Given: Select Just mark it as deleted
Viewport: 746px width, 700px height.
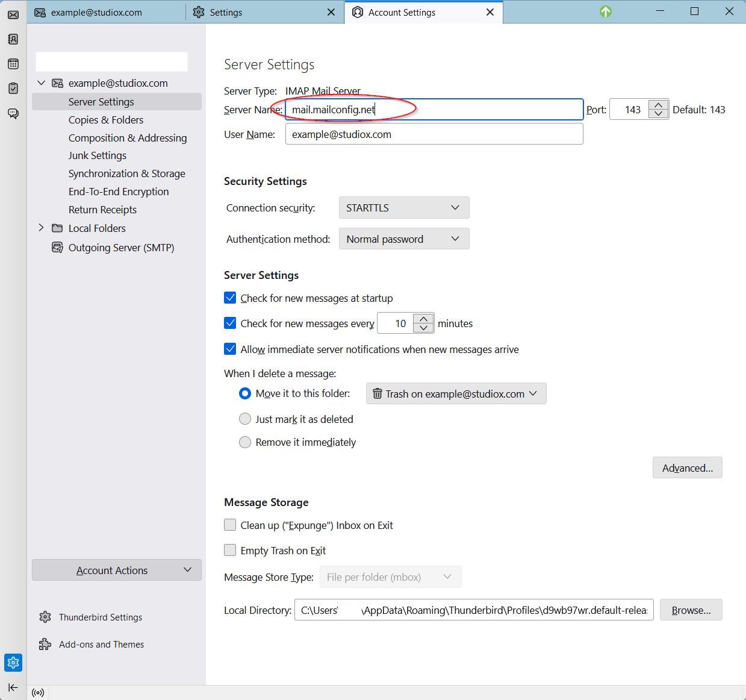Looking at the screenshot, I should pos(245,419).
